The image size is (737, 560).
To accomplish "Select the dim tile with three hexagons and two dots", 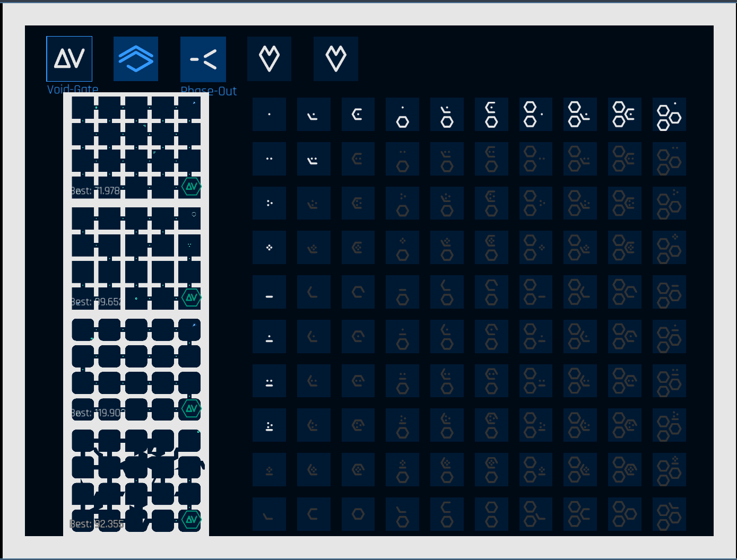I will [x=670, y=159].
